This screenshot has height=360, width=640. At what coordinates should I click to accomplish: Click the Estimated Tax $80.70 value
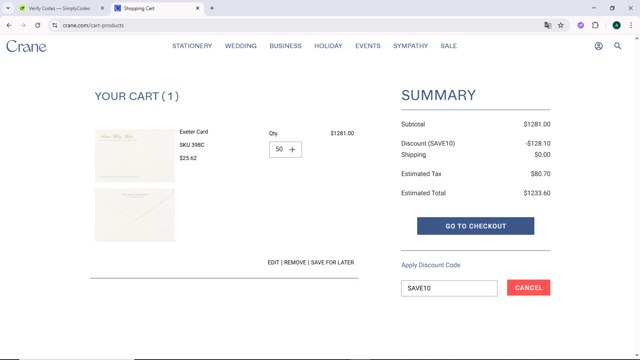point(540,174)
